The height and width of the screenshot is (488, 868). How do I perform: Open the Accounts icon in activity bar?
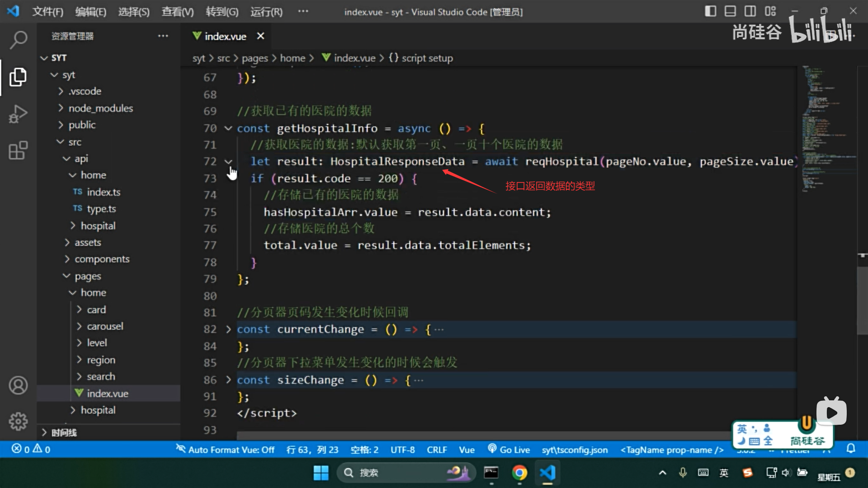(18, 385)
